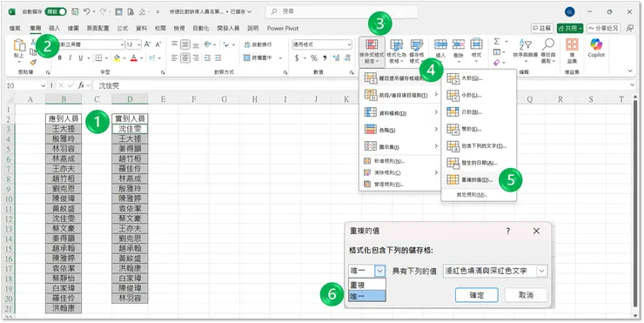Click the Decrease Indent icon
The image size is (644, 323).
207,58
